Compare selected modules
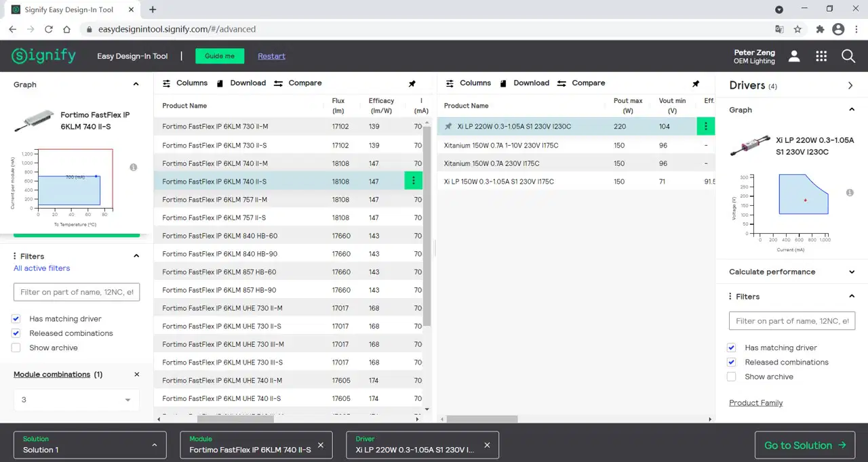 298,83
